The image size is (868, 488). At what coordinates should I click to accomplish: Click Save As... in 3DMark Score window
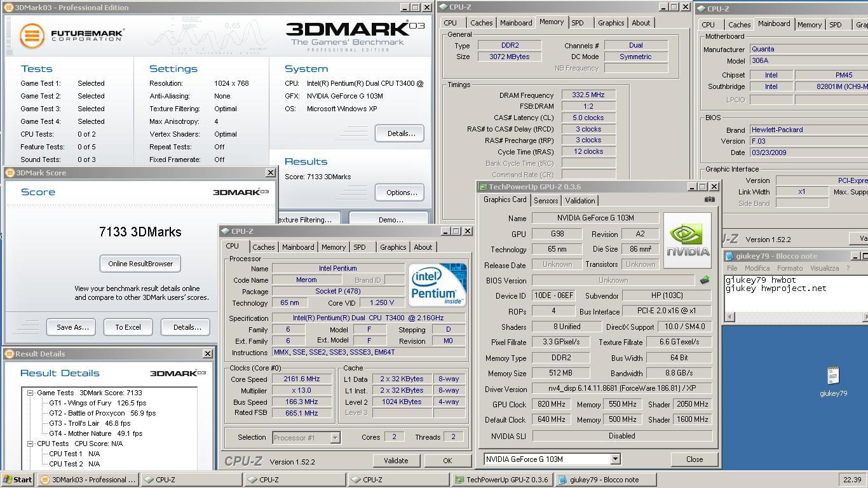point(71,327)
